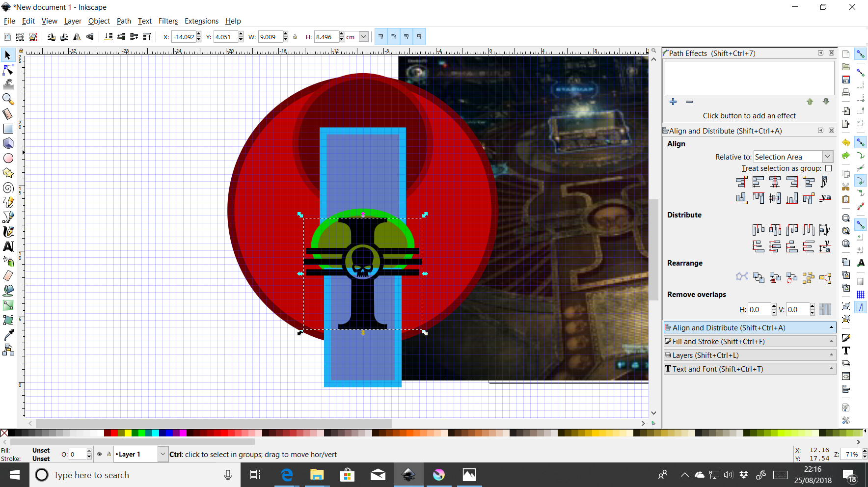
Task: Click plus to add path effect
Action: 673,102
